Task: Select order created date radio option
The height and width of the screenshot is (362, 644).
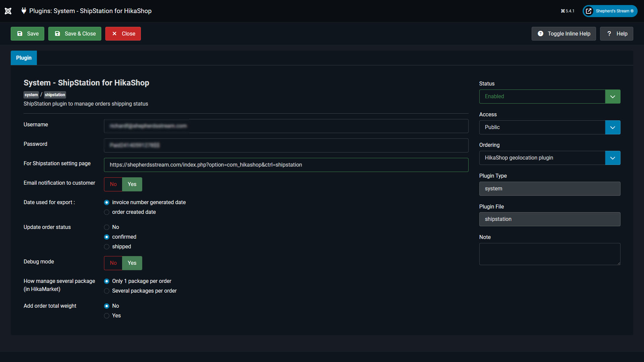Action: [x=107, y=212]
